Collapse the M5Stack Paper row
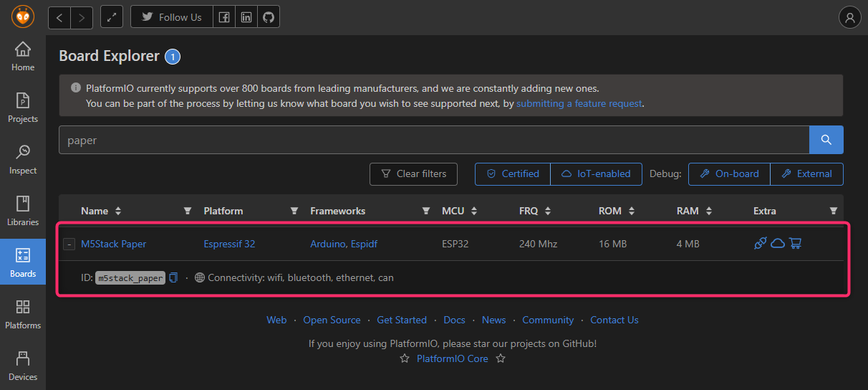 [x=69, y=244]
